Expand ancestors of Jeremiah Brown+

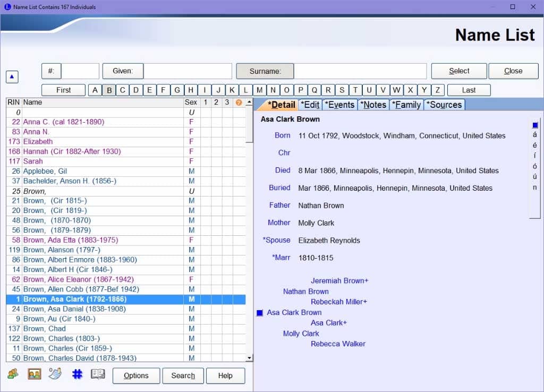click(339, 280)
